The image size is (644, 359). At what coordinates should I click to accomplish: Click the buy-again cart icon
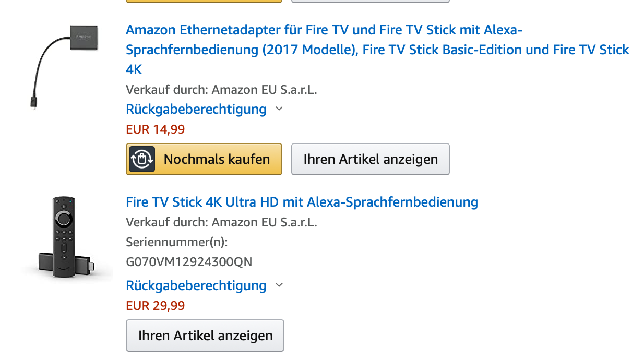[x=141, y=159]
